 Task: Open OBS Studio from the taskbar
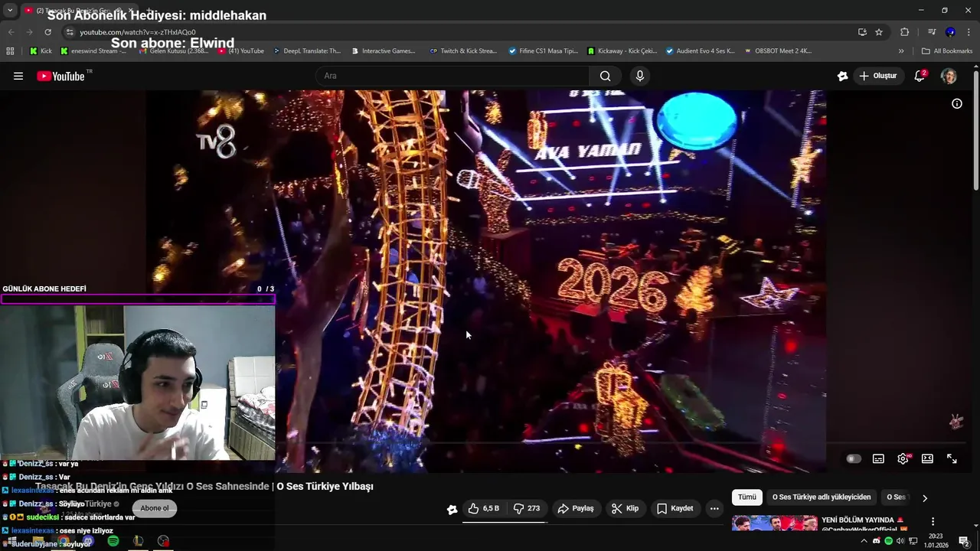click(163, 541)
